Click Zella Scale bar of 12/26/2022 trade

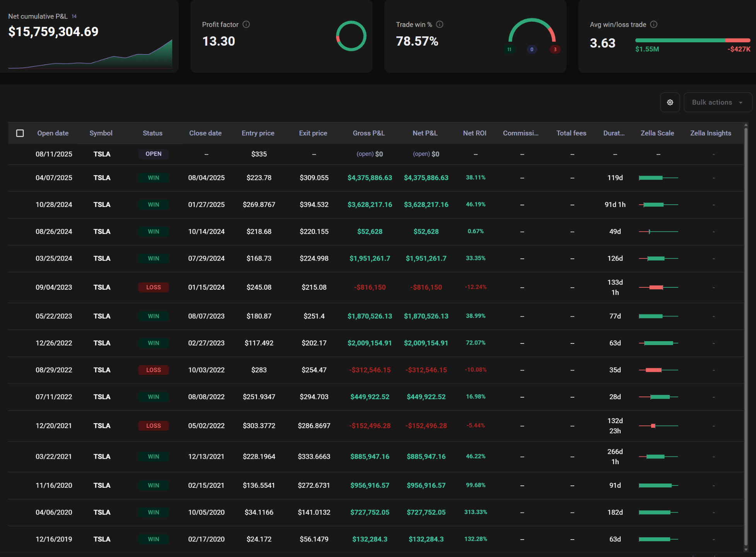(x=658, y=343)
